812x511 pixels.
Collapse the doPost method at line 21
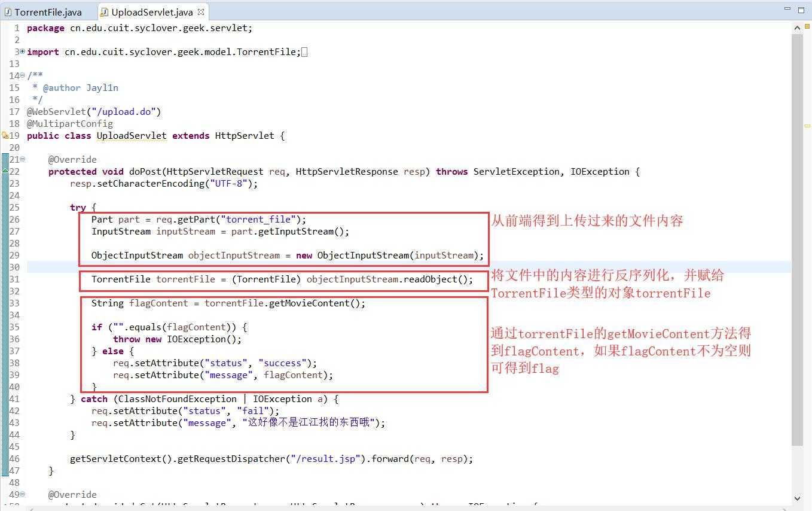23,159
